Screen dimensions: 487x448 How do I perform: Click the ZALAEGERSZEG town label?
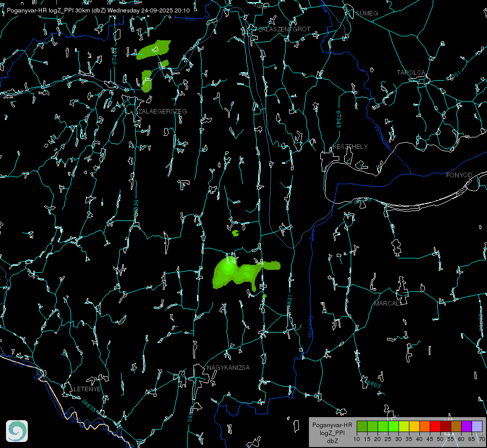pos(163,111)
